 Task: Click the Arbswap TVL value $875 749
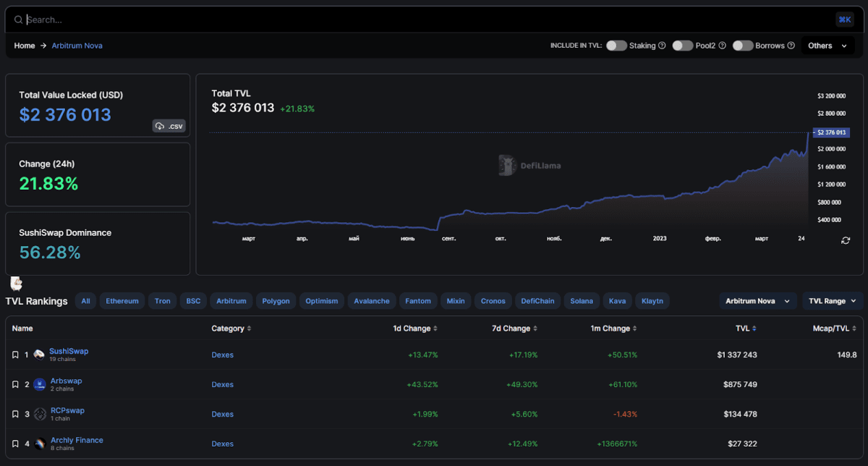click(x=740, y=384)
